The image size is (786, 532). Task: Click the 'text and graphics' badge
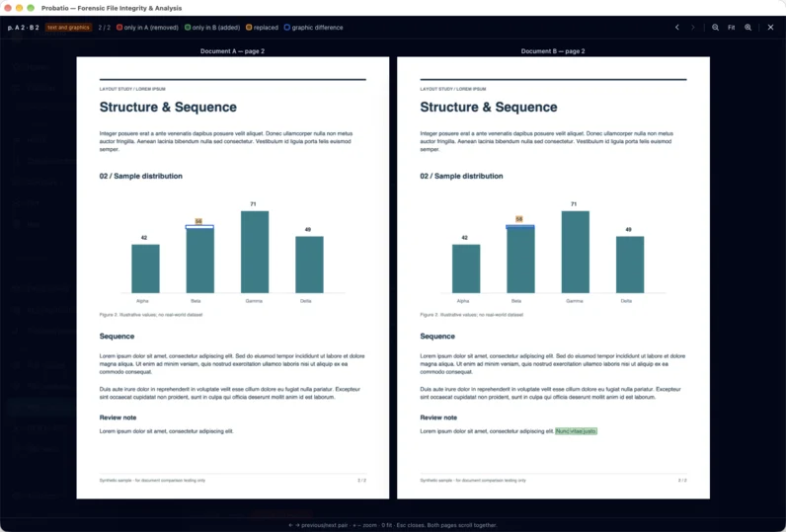68,28
